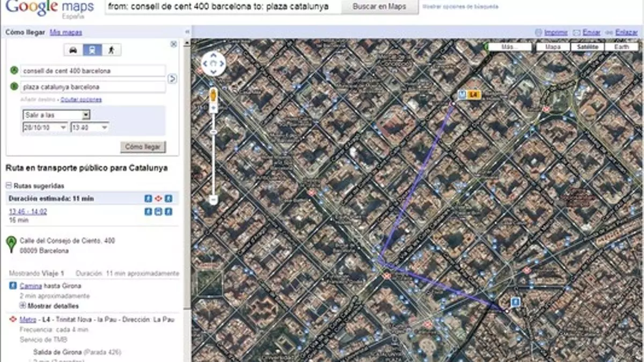
Task: Click the swap start and destination arrow
Action: [x=172, y=79]
